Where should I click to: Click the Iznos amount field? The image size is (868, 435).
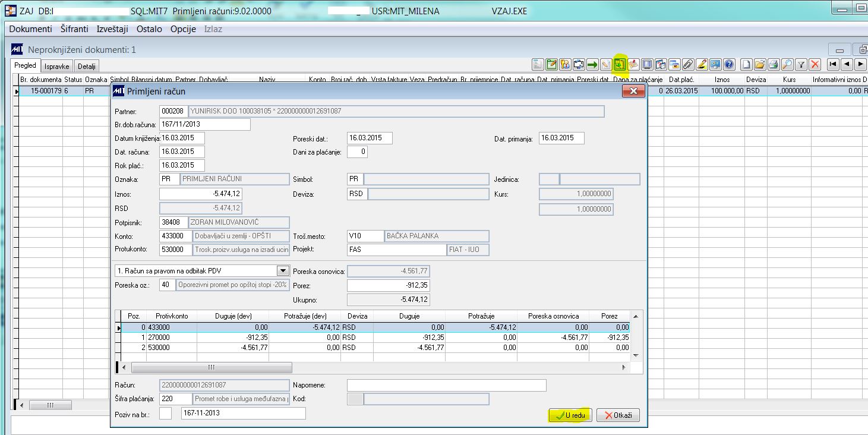(201, 194)
